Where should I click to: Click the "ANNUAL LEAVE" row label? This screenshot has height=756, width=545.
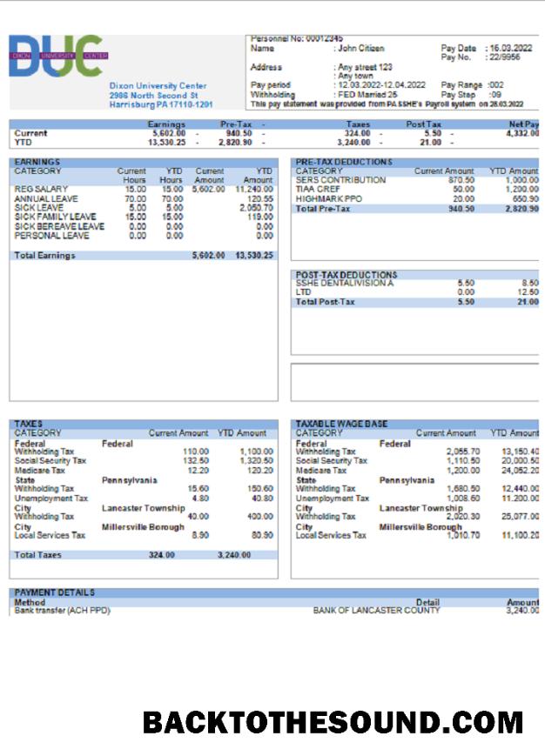tap(46, 198)
